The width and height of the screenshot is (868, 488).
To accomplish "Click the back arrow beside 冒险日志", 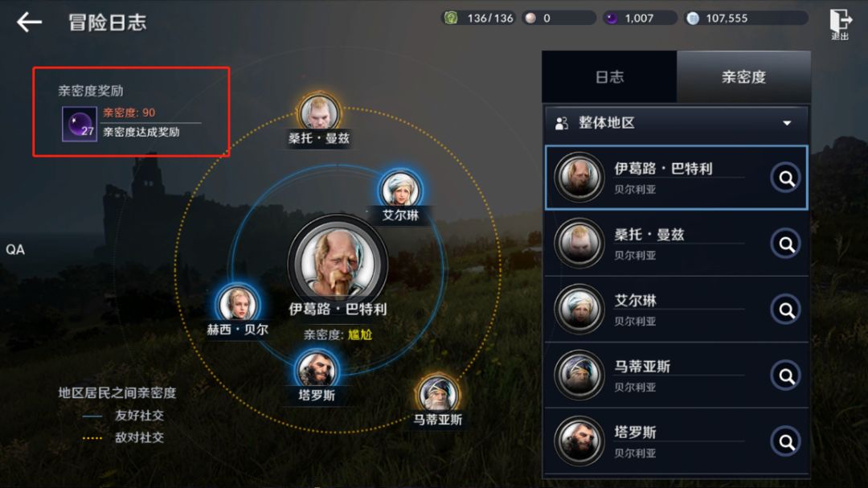I will [x=30, y=23].
